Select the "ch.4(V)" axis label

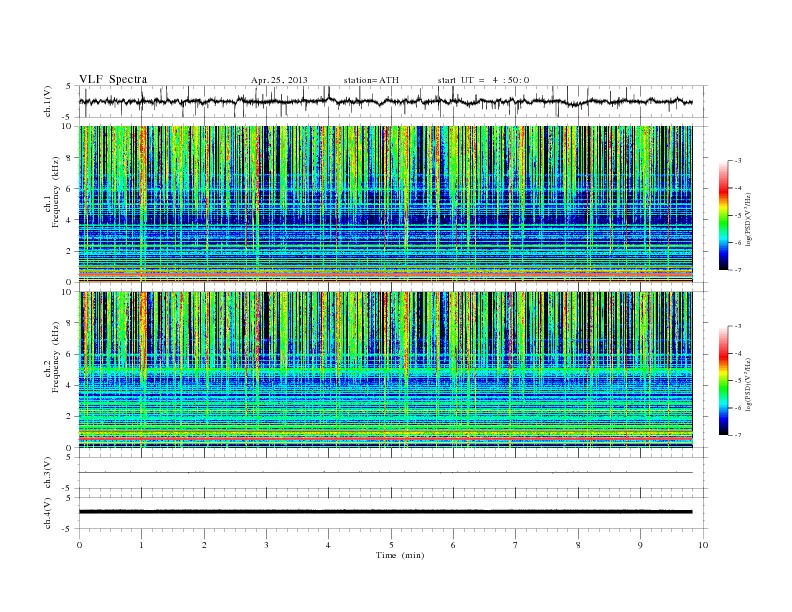48,513
